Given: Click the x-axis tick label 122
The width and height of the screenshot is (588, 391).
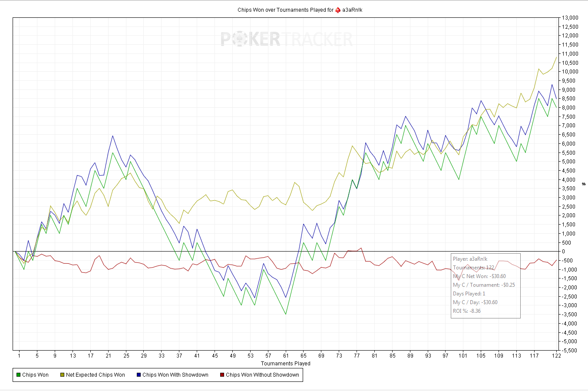Looking at the screenshot, I should [x=556, y=356].
